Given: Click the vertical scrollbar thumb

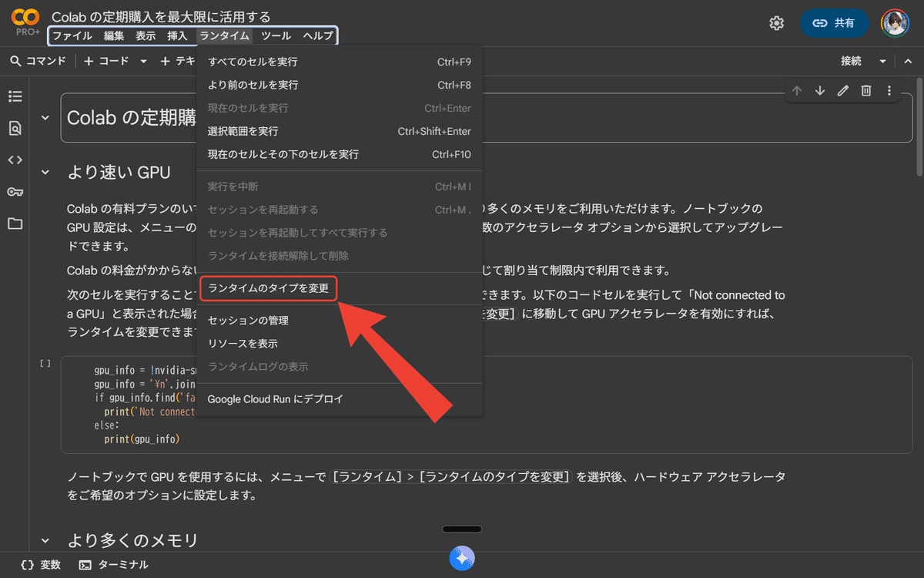Looking at the screenshot, I should [x=919, y=127].
